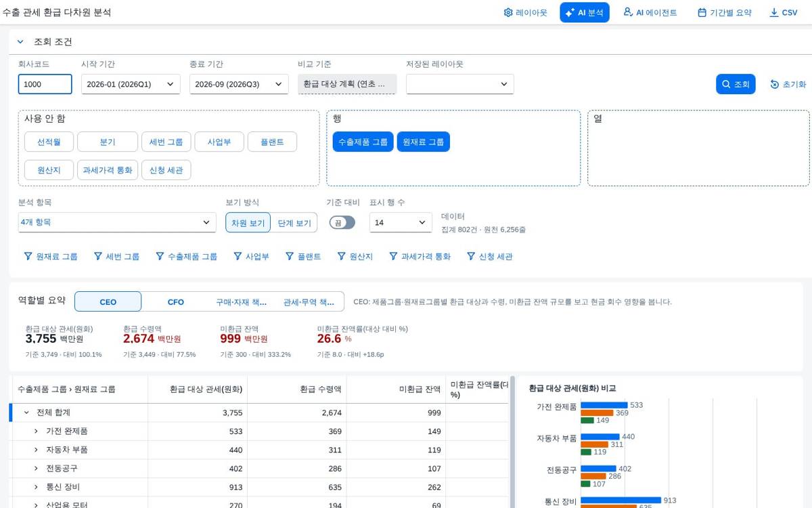Click the 원재료 그룹 row chip
This screenshot has height=508, width=812.
424,142
